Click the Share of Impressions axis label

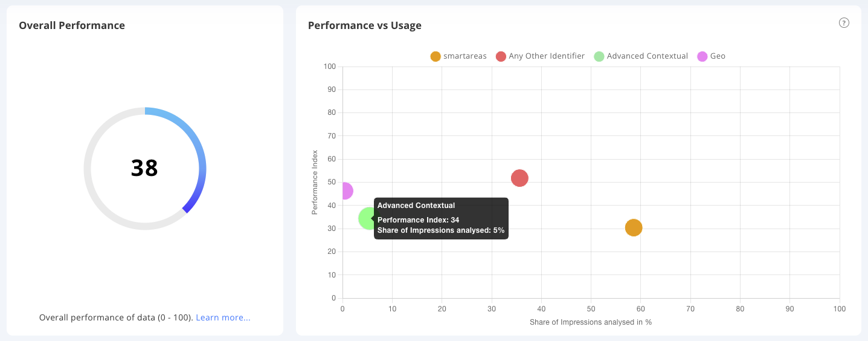(x=590, y=322)
